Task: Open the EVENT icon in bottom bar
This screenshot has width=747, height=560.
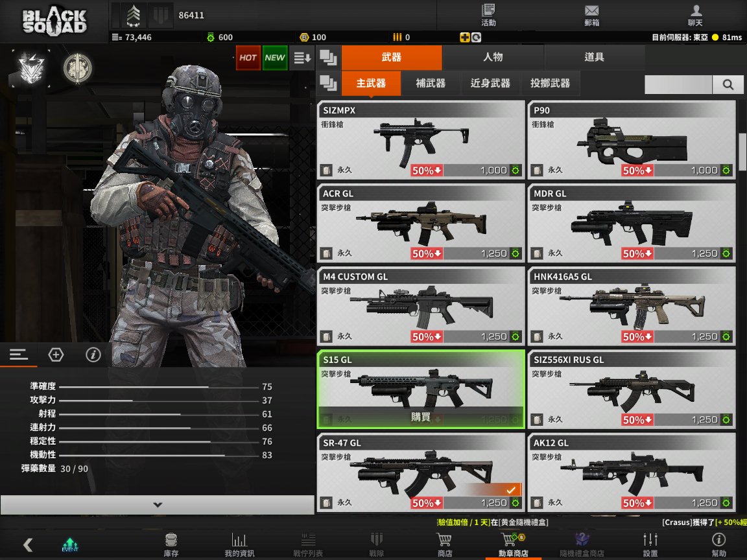Action: pos(70,544)
